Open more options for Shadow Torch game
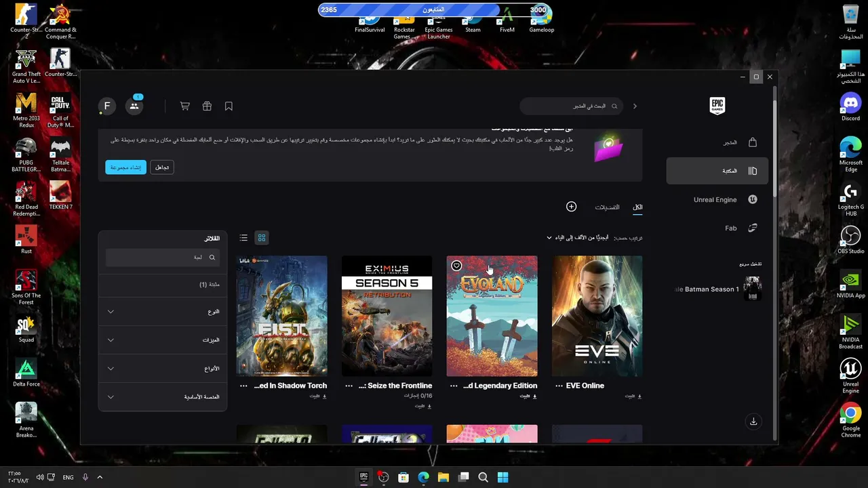 [243, 386]
